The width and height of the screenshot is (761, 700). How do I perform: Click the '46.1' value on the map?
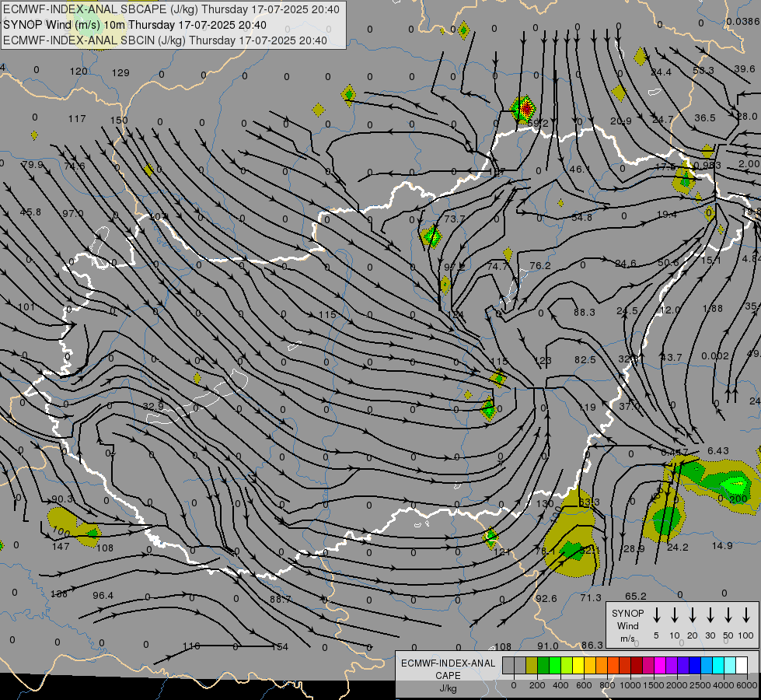pyautogui.click(x=579, y=170)
